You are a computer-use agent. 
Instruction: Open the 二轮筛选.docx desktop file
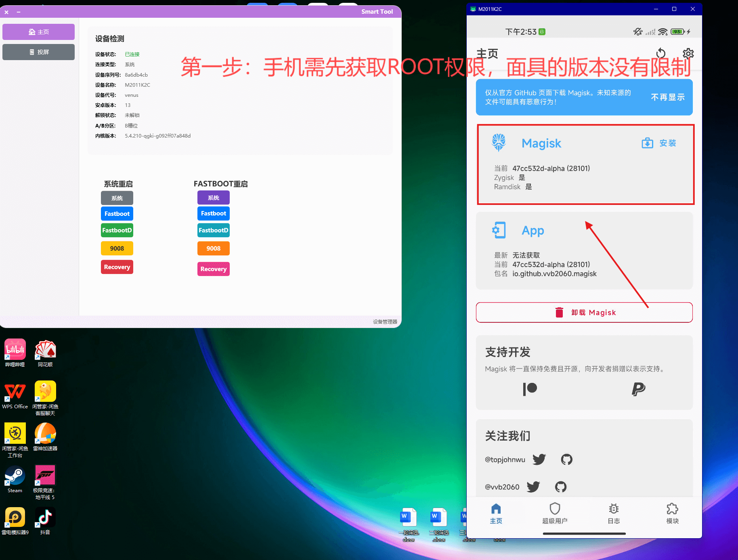(439, 524)
